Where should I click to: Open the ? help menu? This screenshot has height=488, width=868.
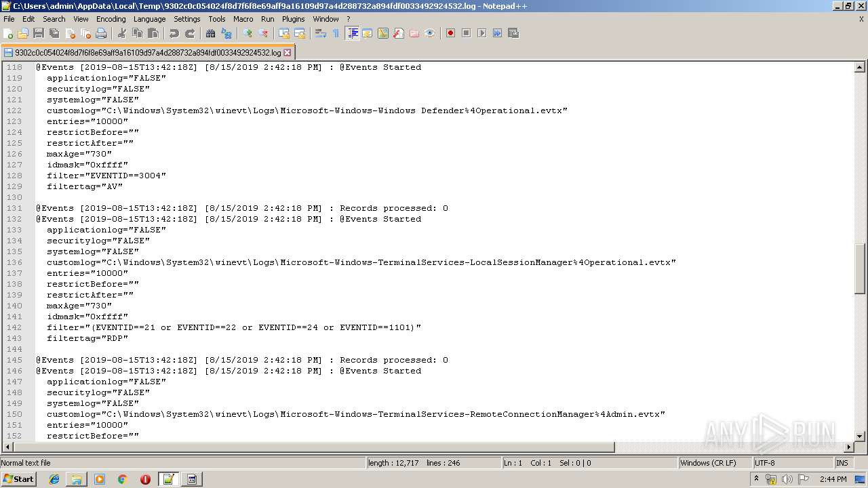pyautogui.click(x=349, y=19)
